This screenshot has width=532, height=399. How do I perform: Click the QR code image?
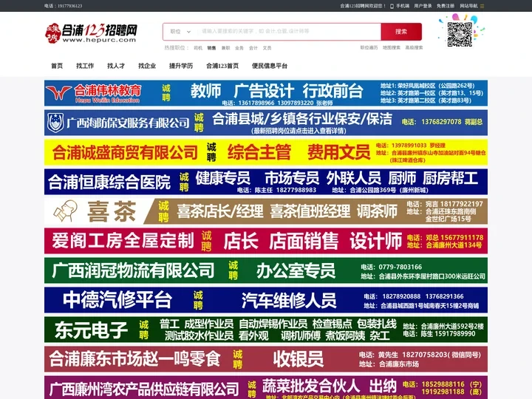coord(460,34)
